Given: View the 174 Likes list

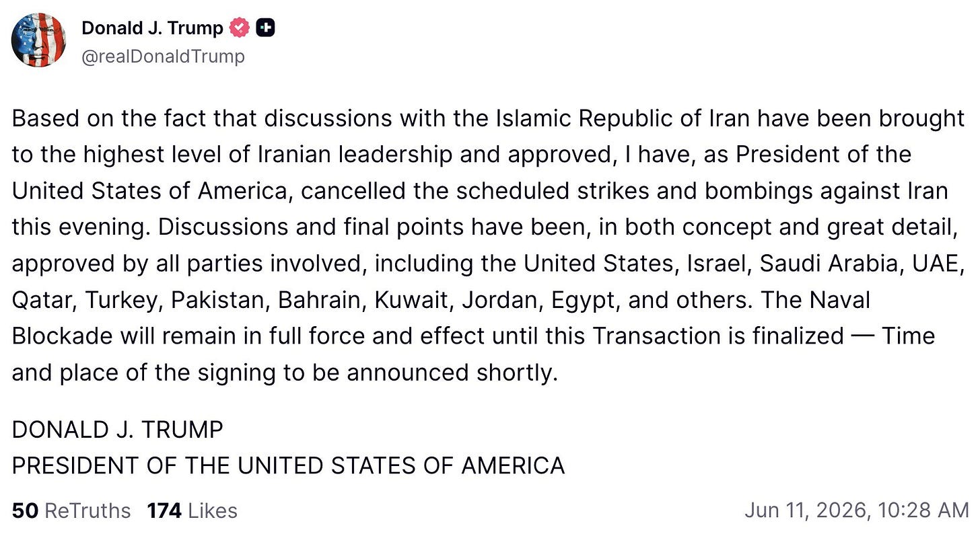Looking at the screenshot, I should coord(193,511).
